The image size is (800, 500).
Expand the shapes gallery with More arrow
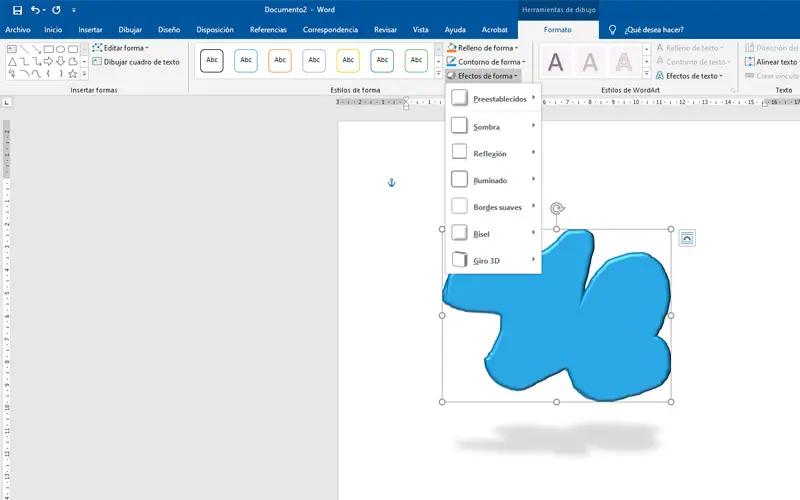(84, 74)
